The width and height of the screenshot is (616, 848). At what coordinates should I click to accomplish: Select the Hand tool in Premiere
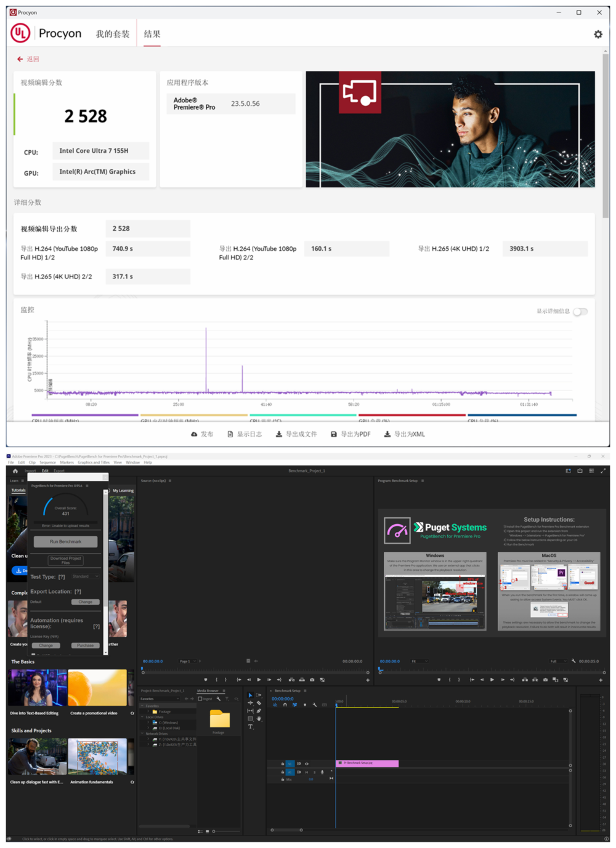point(259,719)
